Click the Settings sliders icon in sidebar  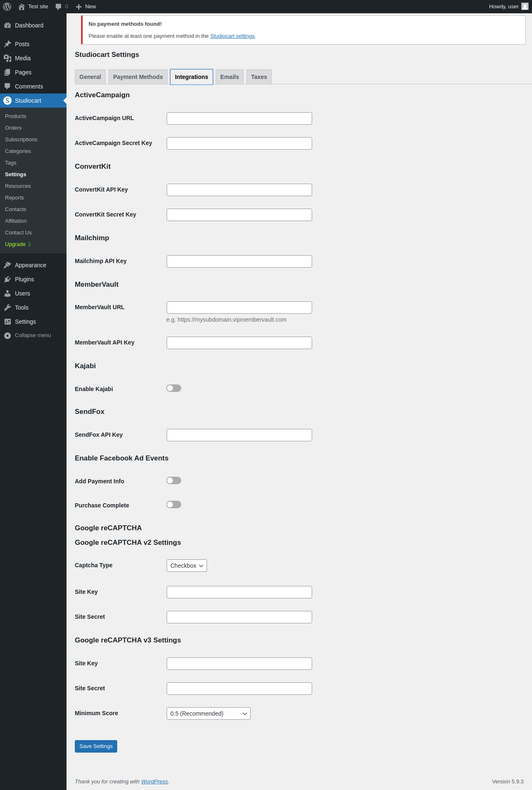point(7,322)
